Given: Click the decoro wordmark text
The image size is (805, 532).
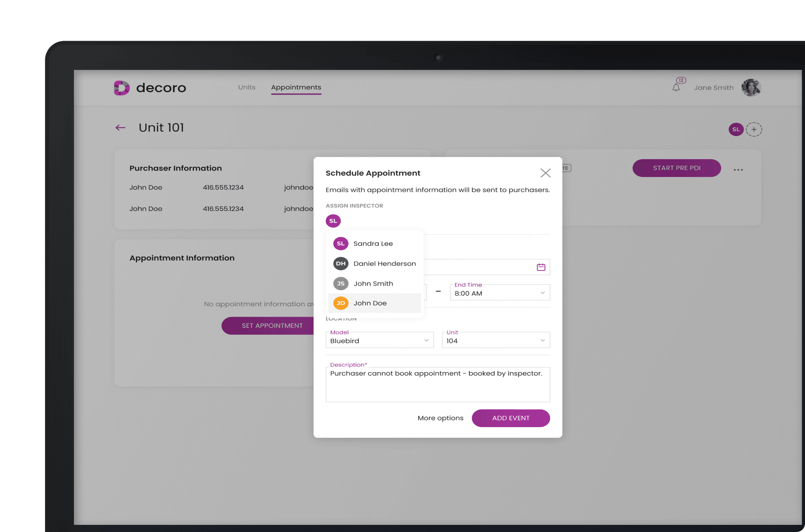Looking at the screenshot, I should click(x=161, y=88).
